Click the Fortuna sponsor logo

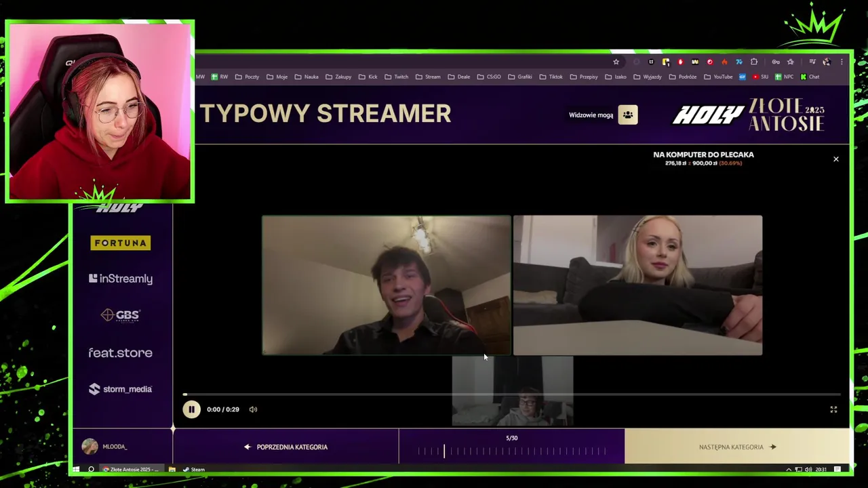[121, 243]
